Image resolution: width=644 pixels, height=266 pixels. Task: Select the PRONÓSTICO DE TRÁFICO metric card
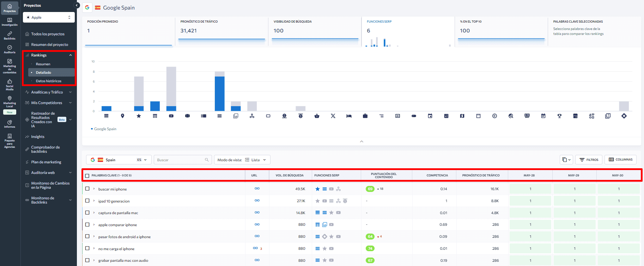(x=222, y=32)
